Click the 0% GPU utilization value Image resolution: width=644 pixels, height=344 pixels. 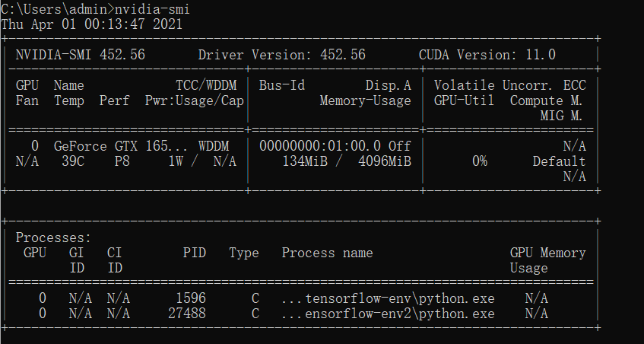point(479,161)
